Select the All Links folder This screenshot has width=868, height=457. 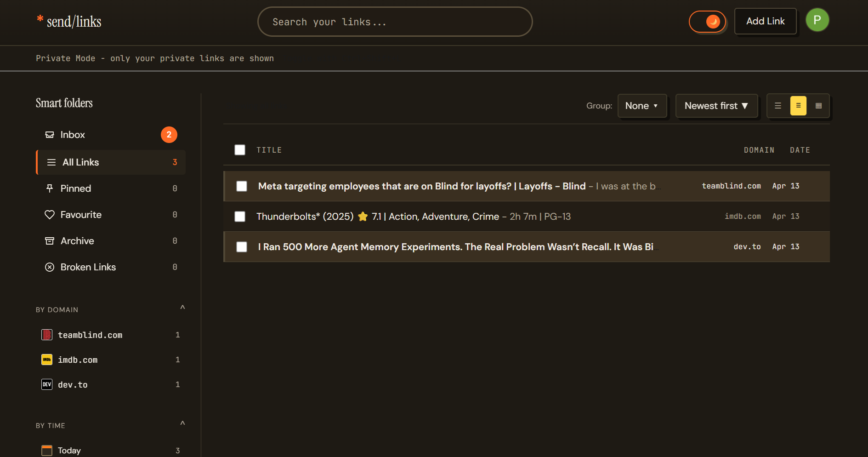pos(111,162)
